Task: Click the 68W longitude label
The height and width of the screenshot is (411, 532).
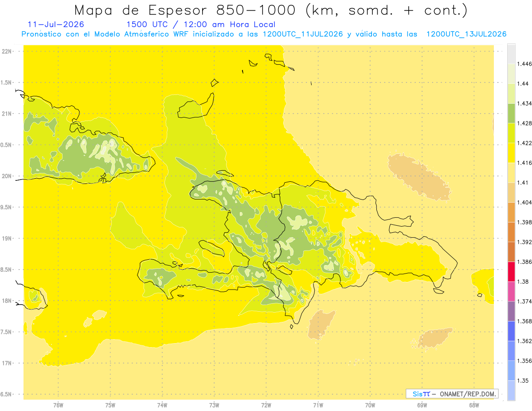Action: click(x=474, y=405)
